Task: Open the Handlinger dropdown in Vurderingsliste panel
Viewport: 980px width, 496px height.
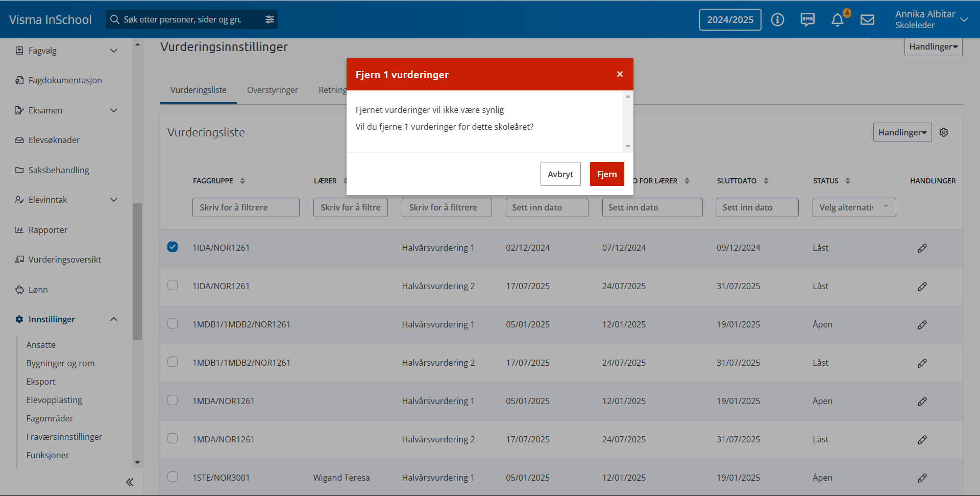Action: pyautogui.click(x=902, y=132)
